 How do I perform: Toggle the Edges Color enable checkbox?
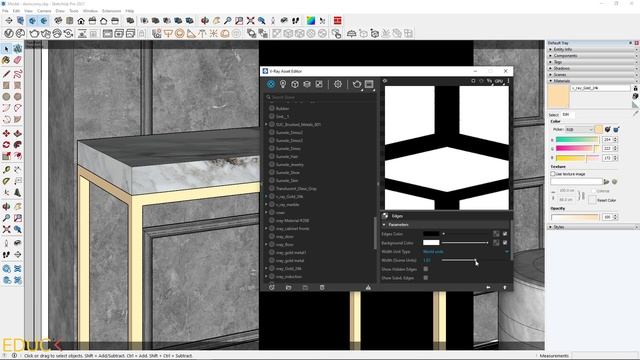point(505,234)
